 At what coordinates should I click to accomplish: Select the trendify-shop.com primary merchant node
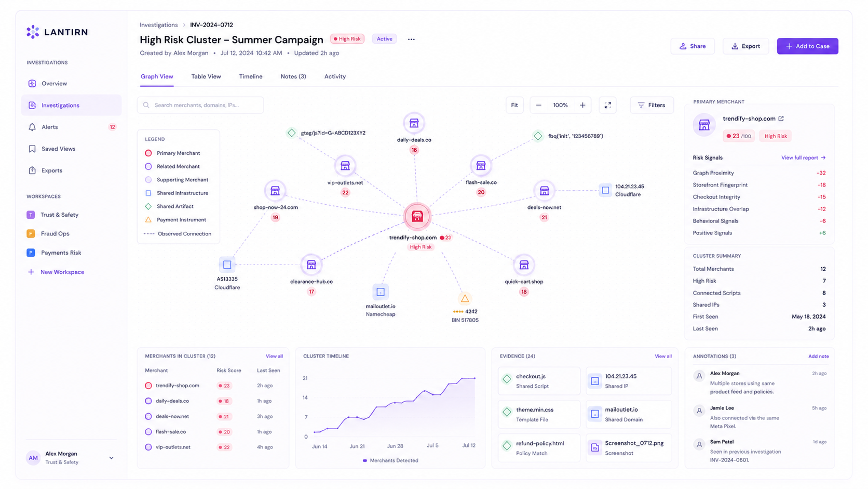coord(417,216)
